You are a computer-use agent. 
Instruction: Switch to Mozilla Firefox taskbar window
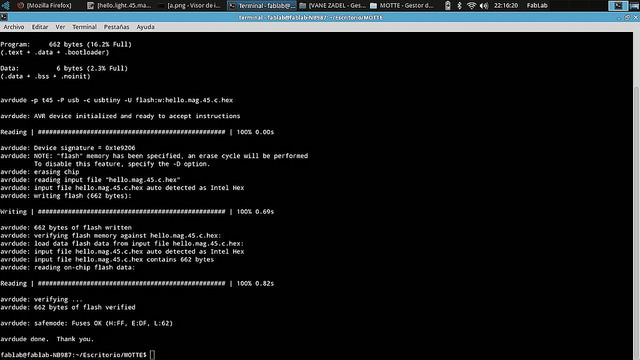pyautogui.click(x=44, y=5)
